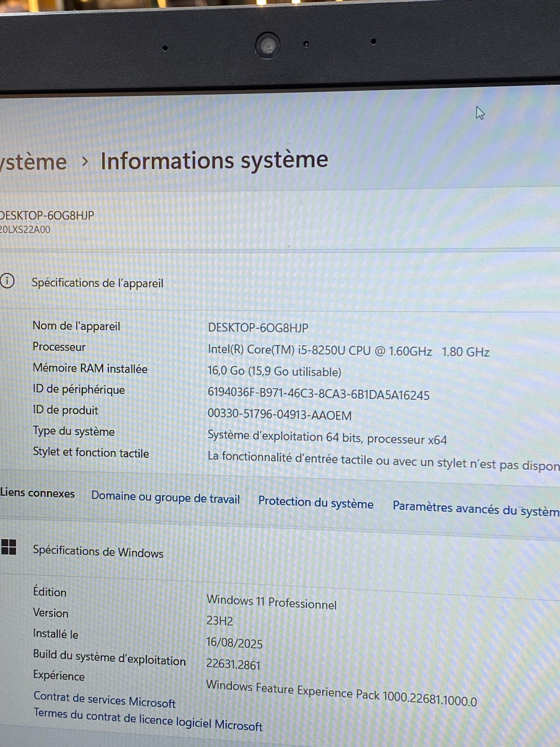Select Nom de l'appareil value DESKTOP-6OG8HJP
560x747 pixels.
258,328
